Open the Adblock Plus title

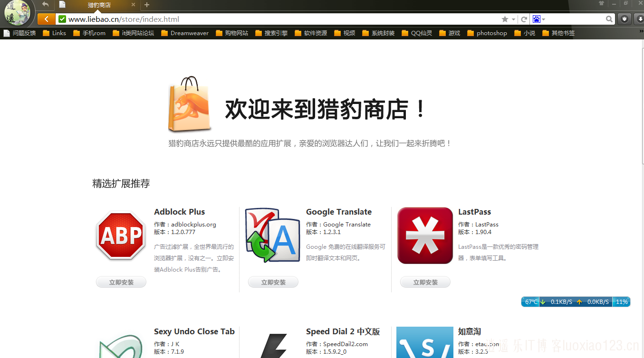(x=180, y=212)
